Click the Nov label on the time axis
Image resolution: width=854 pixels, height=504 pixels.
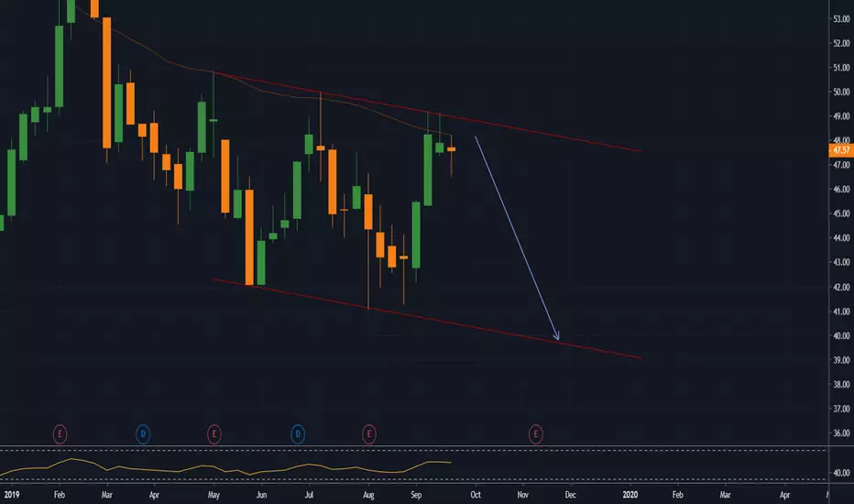click(x=523, y=495)
